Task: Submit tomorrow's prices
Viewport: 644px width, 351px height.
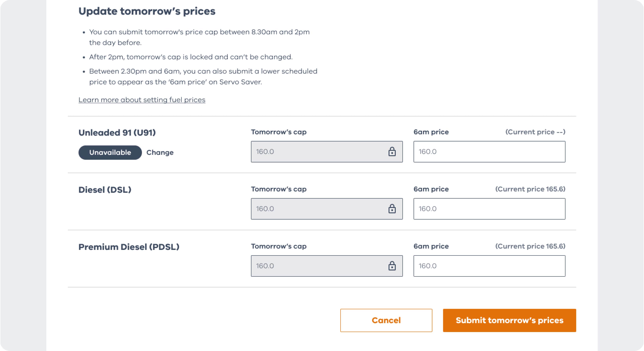Action: point(509,320)
